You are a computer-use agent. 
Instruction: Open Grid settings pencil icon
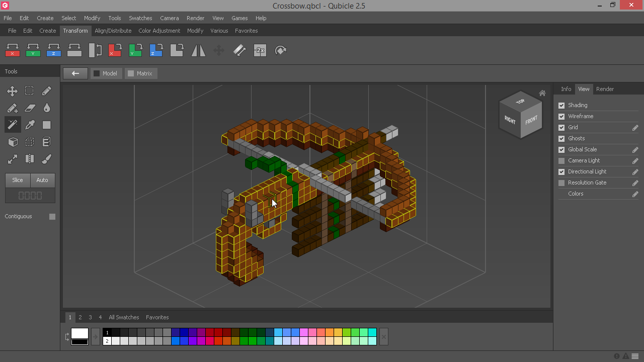coord(635,128)
